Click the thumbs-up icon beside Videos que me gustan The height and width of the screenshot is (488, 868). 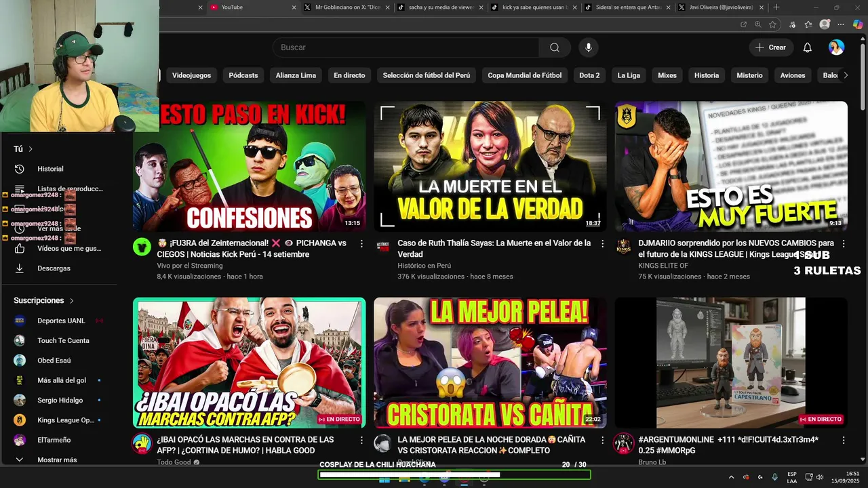click(20, 249)
